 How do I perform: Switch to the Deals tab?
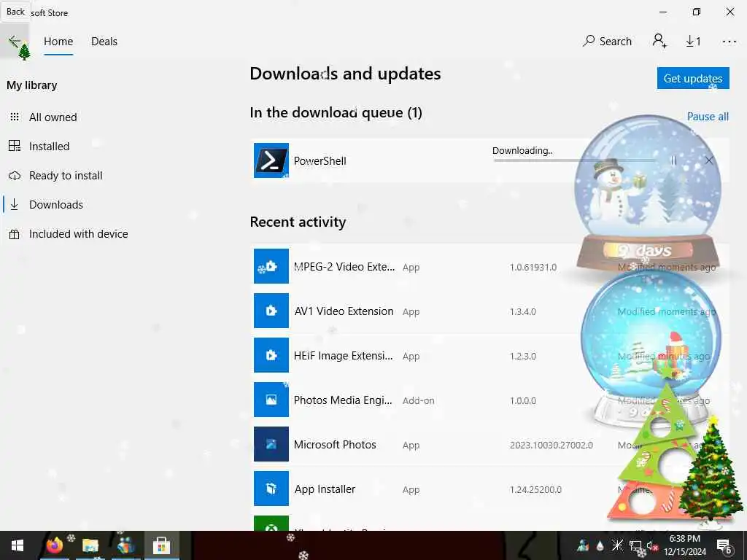coord(104,42)
